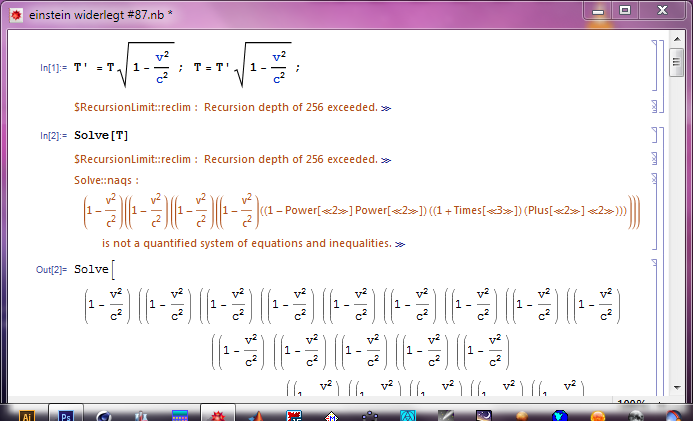693x421 pixels.
Task: Click the In[1]:= cell label
Action: point(53,68)
